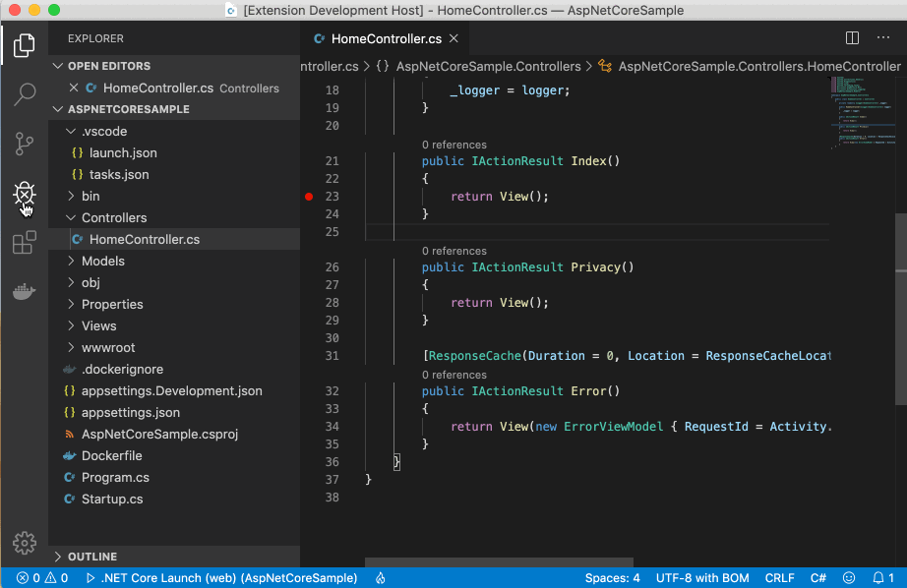Click the editor horizontal scrollbar
Image resolution: width=907 pixels, height=588 pixels.
click(499, 562)
